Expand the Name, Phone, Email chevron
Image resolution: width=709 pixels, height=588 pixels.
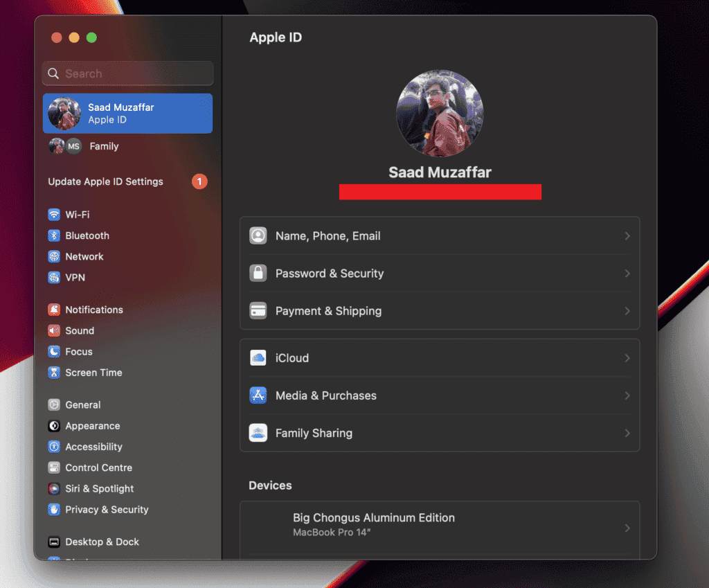click(627, 236)
